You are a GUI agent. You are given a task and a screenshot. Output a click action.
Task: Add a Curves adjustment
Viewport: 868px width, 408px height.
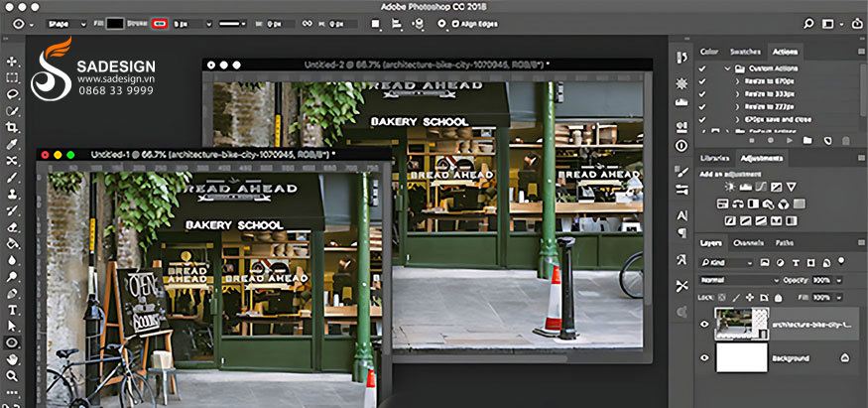[761, 187]
